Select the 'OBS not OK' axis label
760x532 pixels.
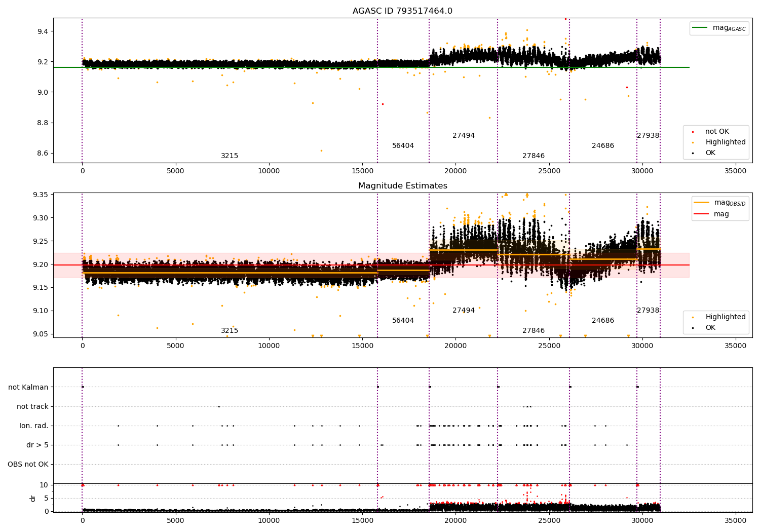click(x=28, y=465)
